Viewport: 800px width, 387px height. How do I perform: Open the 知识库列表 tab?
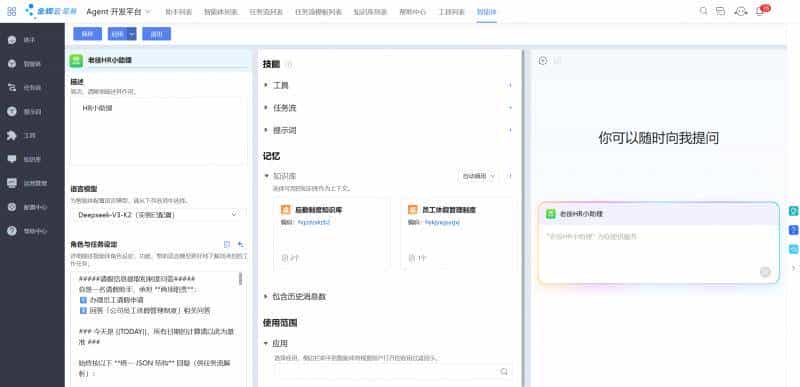click(x=370, y=12)
